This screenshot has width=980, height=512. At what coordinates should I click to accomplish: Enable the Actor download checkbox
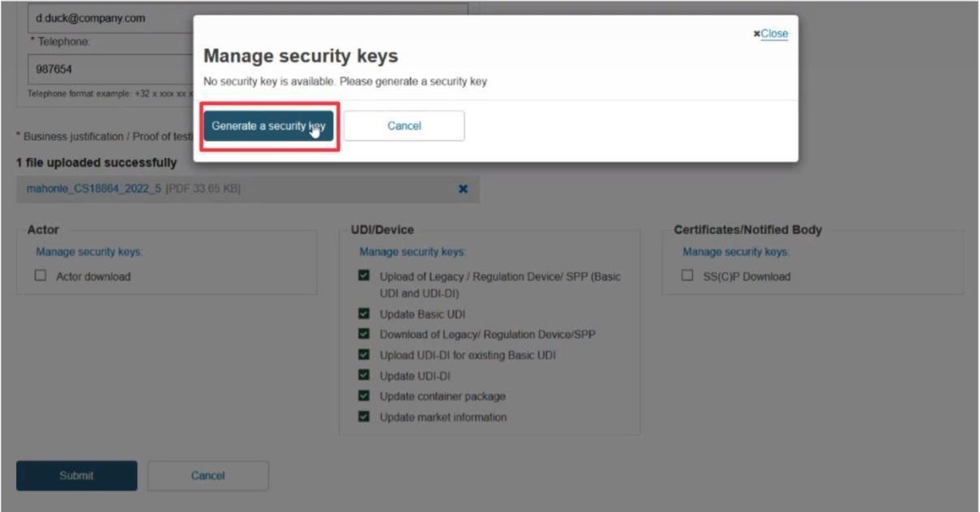click(x=41, y=276)
